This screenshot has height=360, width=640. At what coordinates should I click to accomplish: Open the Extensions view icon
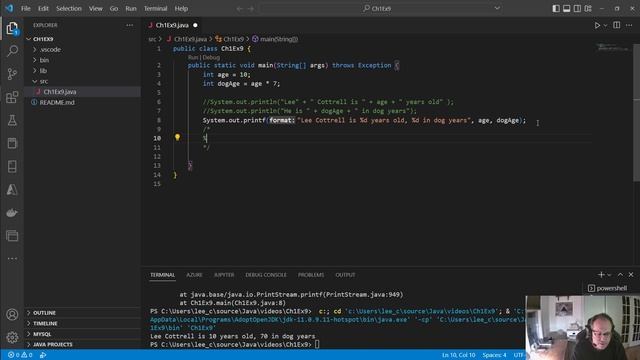[x=12, y=97]
